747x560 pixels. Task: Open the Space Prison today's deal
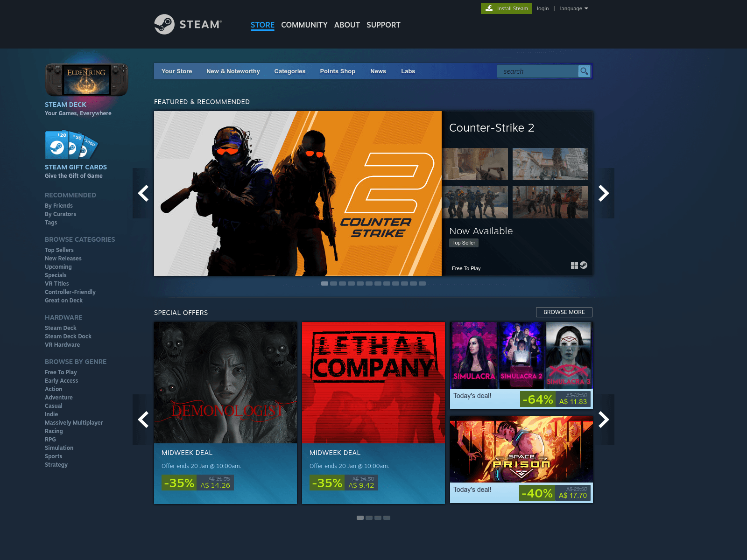[x=521, y=460]
